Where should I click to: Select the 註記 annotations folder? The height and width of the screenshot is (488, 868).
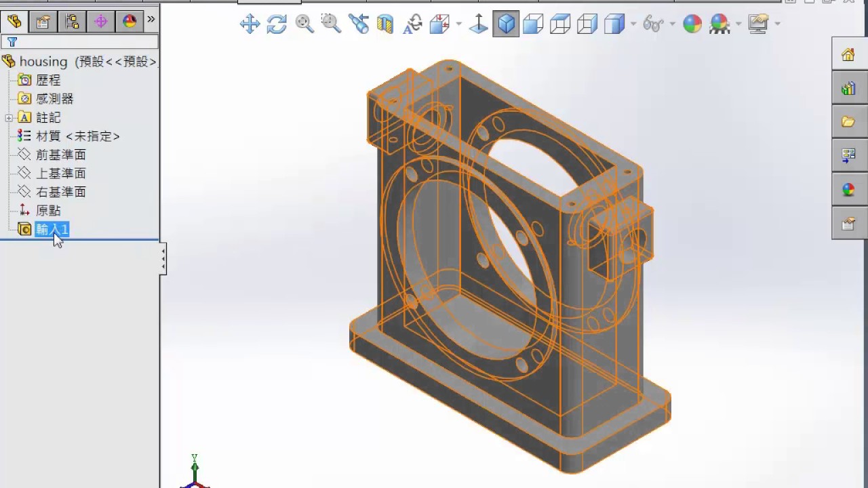tap(39, 118)
